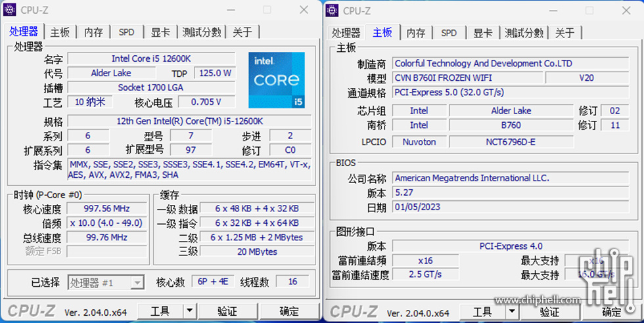Click the model revision field V20
644x323 pixels.
587,77
